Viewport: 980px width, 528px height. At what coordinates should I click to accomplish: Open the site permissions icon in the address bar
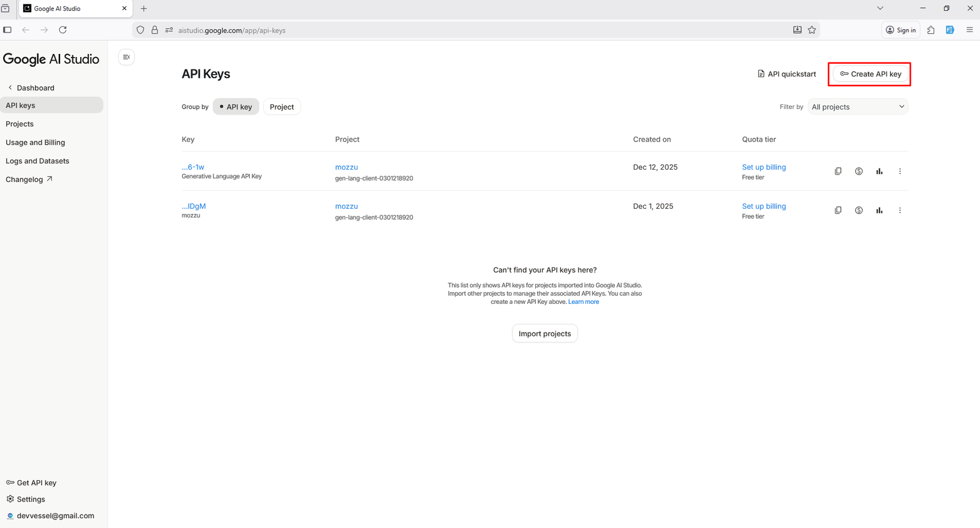[169, 30]
